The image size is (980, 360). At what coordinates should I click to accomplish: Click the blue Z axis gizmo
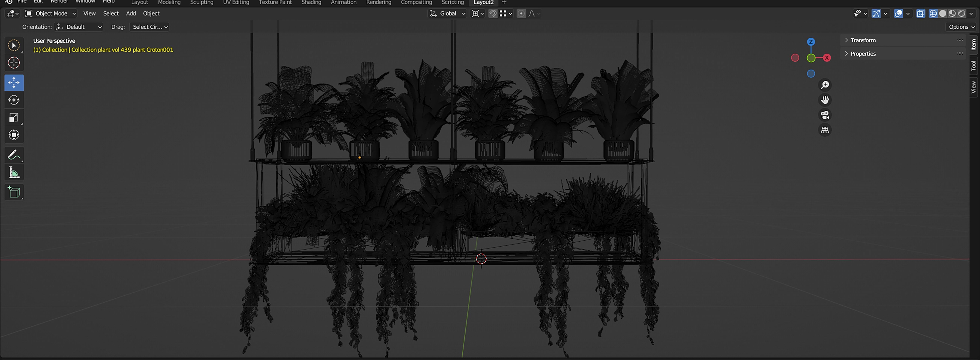coord(811,42)
